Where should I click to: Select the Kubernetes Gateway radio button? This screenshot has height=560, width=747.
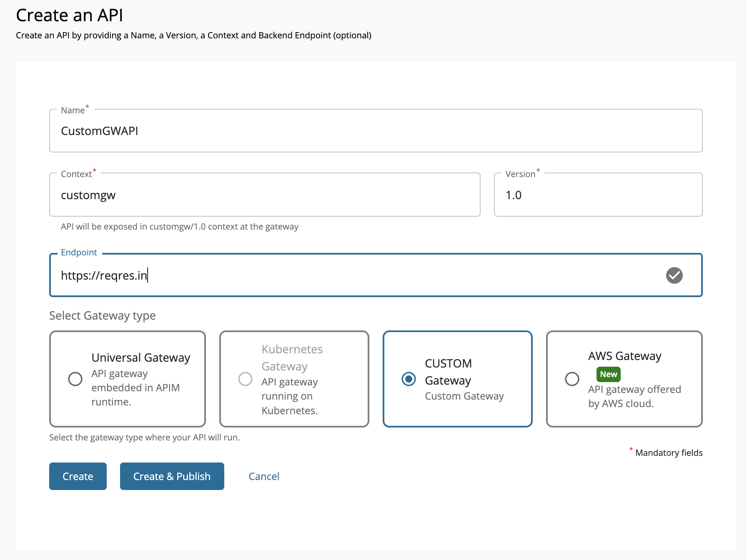[245, 379]
